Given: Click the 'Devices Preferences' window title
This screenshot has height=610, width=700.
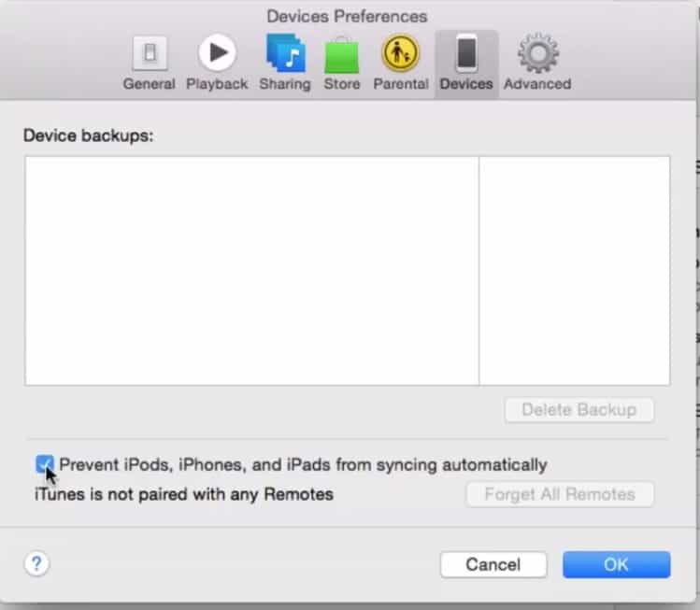Looking at the screenshot, I should coord(347,17).
